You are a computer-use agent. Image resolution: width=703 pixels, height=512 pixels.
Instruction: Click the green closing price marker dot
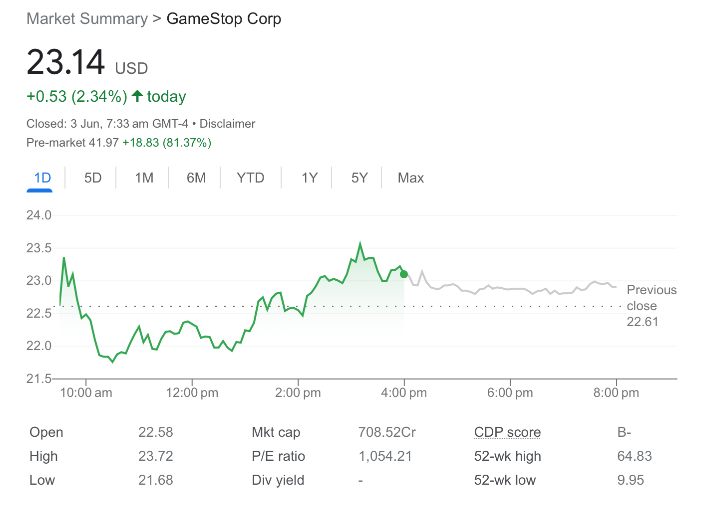pos(404,274)
